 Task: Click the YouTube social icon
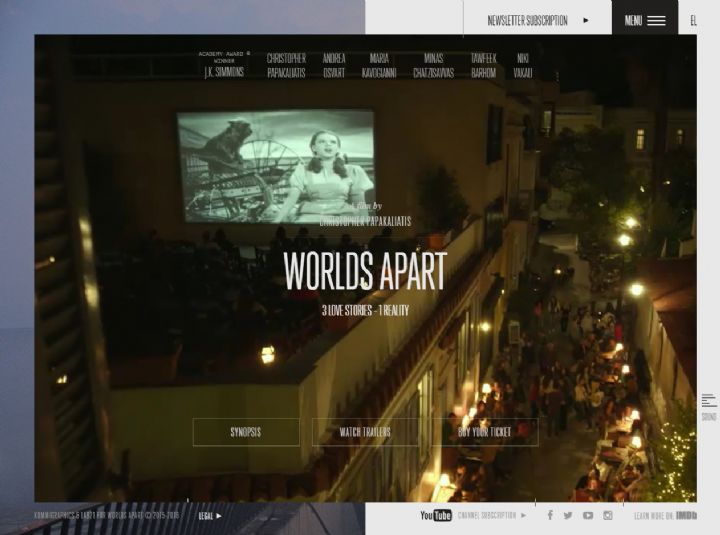[588, 516]
